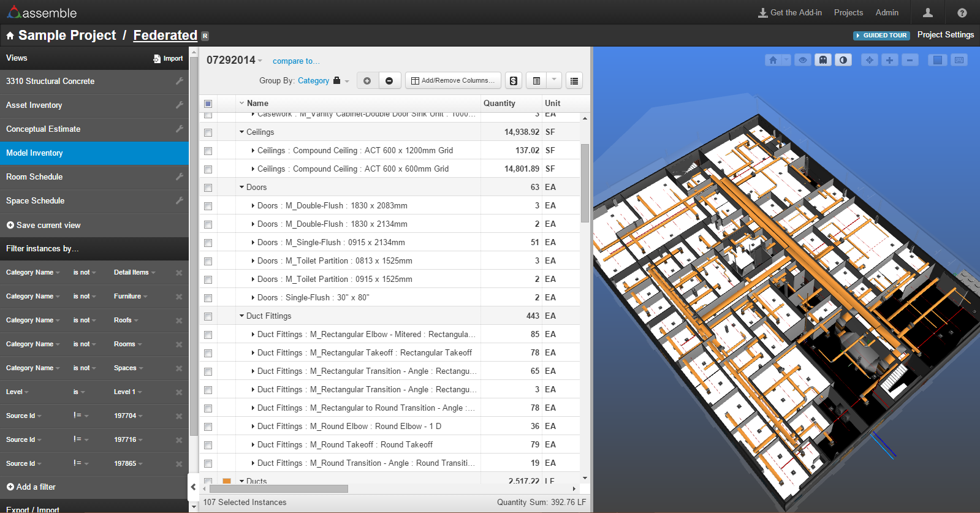
Task: Open home view dropdown arrow in viewer
Action: pos(786,60)
